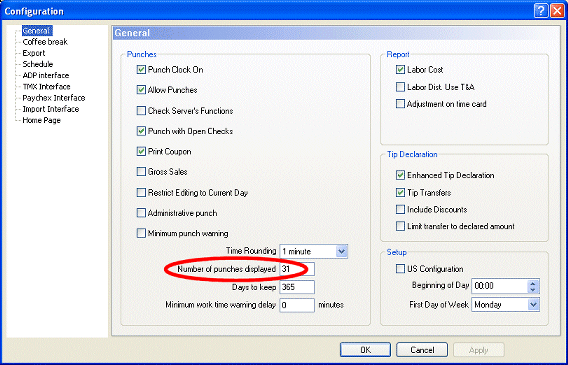Uncheck Punch Clock On
This screenshot has height=365, width=568.
click(141, 70)
